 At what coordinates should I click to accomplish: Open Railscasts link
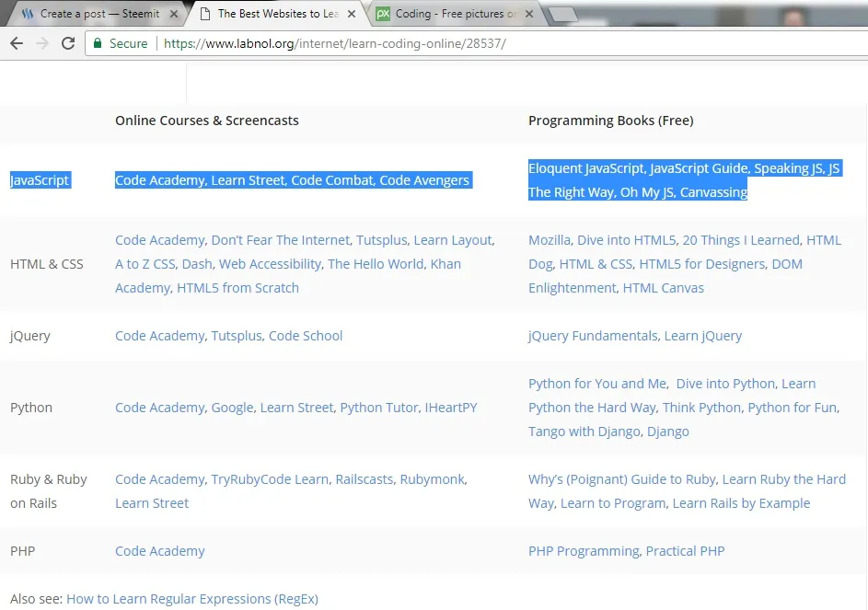(365, 478)
